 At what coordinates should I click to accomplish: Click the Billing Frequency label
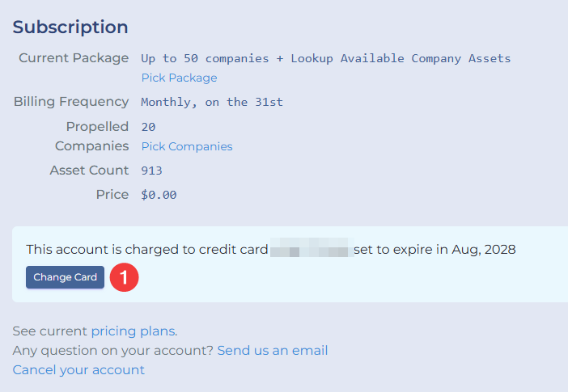71,102
